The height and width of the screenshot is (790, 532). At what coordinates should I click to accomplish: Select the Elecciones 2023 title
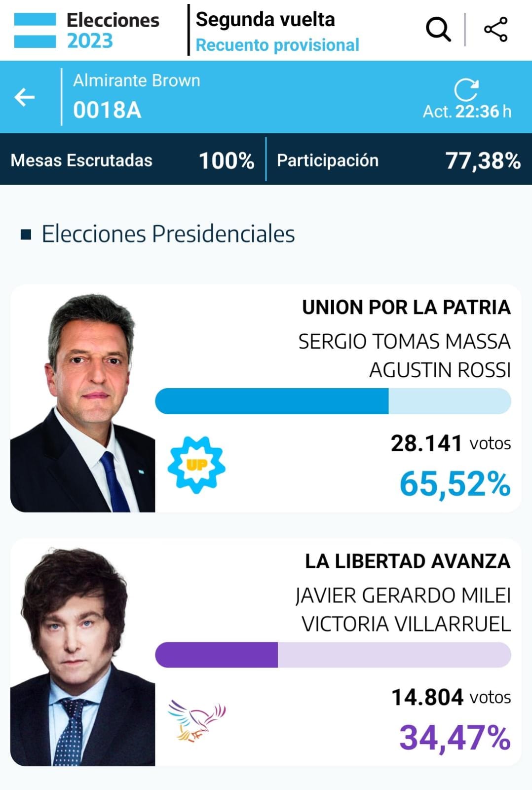pos(113,31)
